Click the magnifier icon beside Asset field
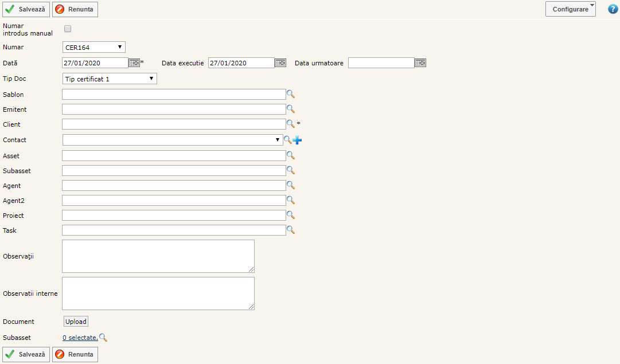Screen dimensions: 620x364 click(x=291, y=155)
